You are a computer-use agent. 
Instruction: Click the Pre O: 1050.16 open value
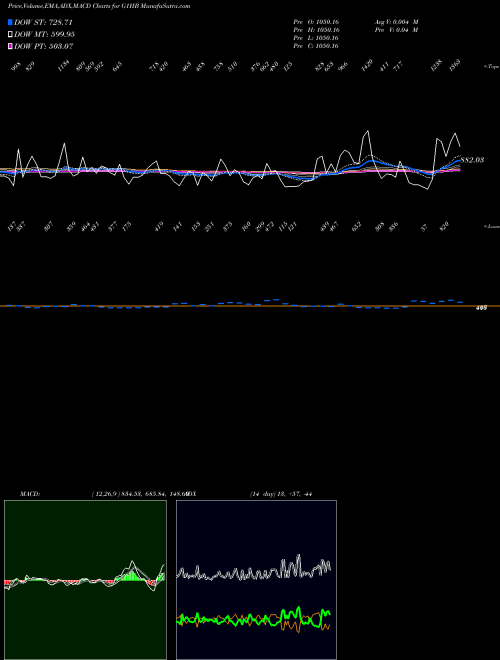pyautogui.click(x=316, y=22)
